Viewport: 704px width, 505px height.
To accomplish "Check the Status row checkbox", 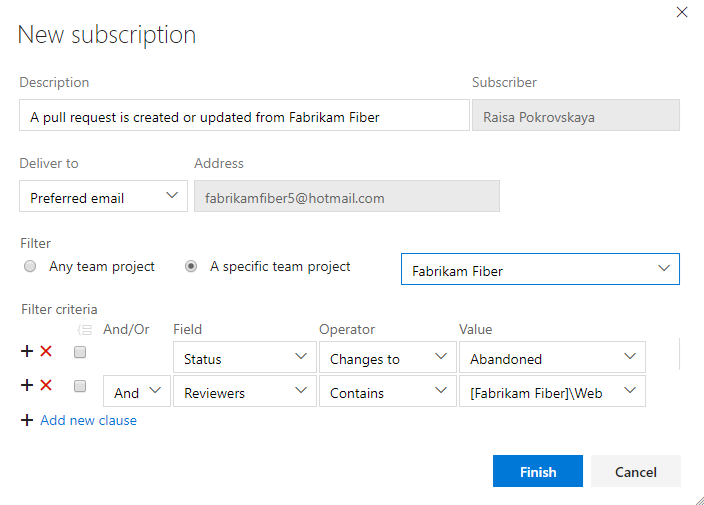I will coord(80,352).
